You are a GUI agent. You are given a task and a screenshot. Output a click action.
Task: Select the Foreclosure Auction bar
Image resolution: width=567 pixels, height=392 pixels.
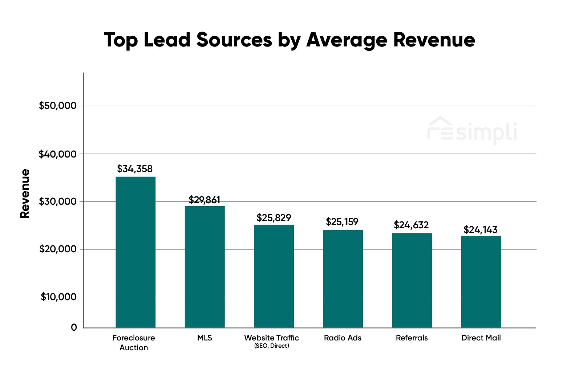point(135,252)
